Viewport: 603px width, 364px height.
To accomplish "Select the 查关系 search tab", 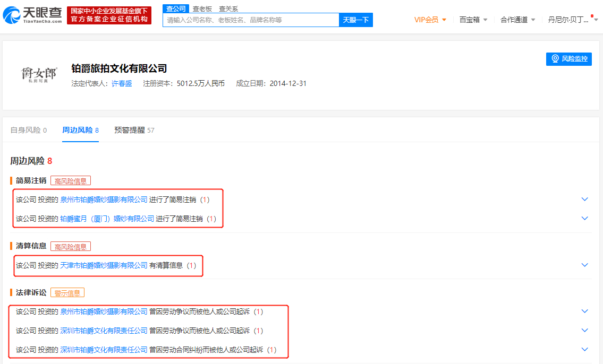I will [228, 9].
